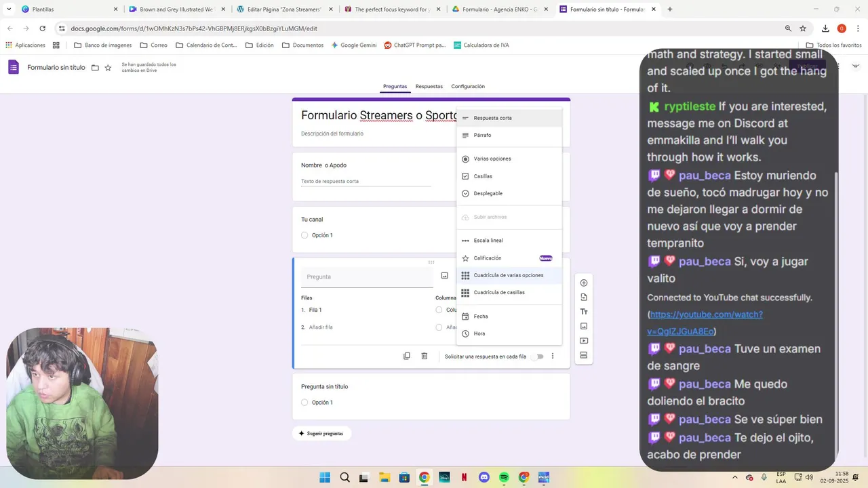Open the YouTube watch link in chat
The width and height of the screenshot is (868, 488).
pyautogui.click(x=705, y=323)
